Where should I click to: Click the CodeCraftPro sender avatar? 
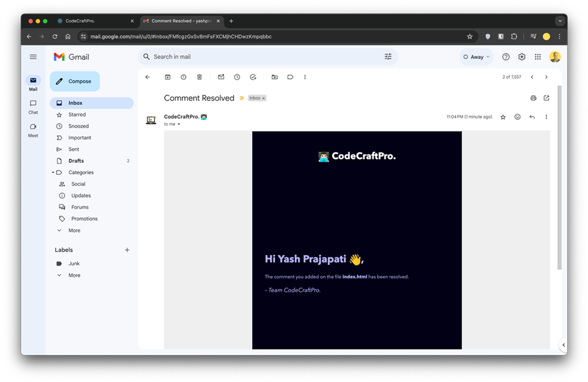[x=151, y=120]
